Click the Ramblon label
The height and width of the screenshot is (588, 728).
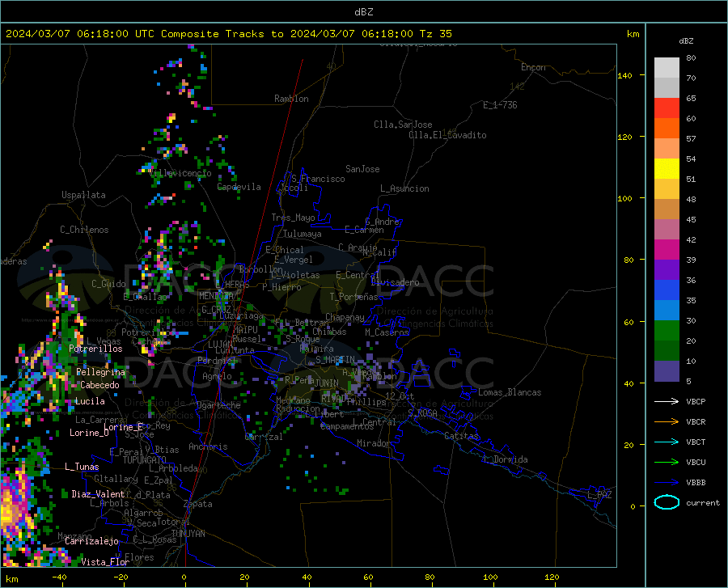pos(291,99)
